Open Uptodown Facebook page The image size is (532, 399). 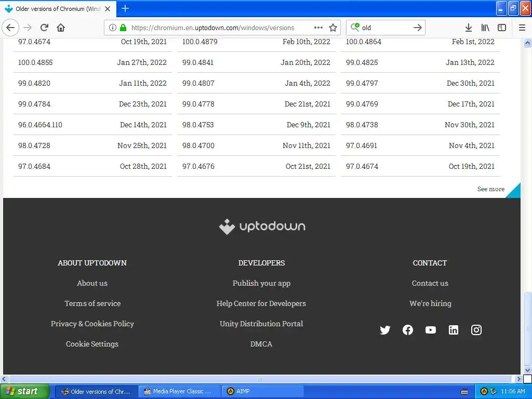(x=408, y=330)
